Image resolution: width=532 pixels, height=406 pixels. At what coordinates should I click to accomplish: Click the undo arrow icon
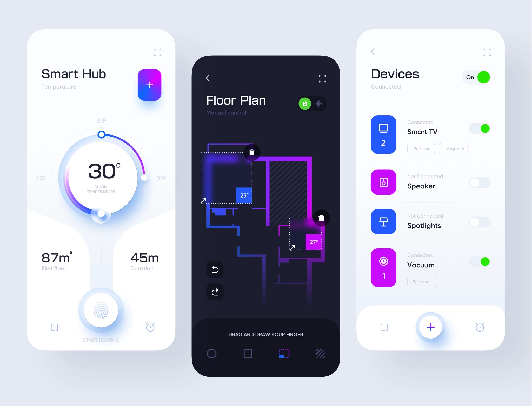[215, 269]
